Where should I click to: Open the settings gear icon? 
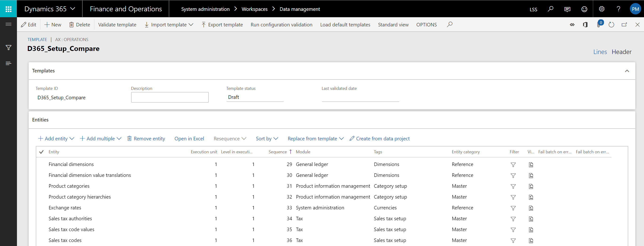(601, 9)
